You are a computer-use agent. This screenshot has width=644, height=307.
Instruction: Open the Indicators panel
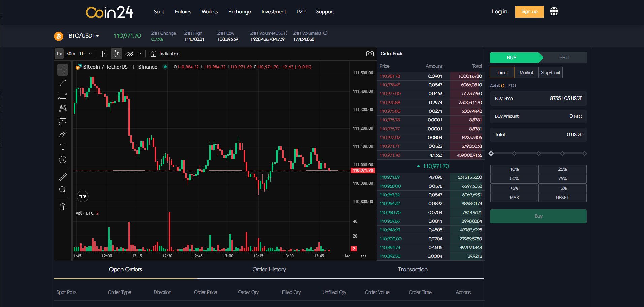(x=165, y=54)
